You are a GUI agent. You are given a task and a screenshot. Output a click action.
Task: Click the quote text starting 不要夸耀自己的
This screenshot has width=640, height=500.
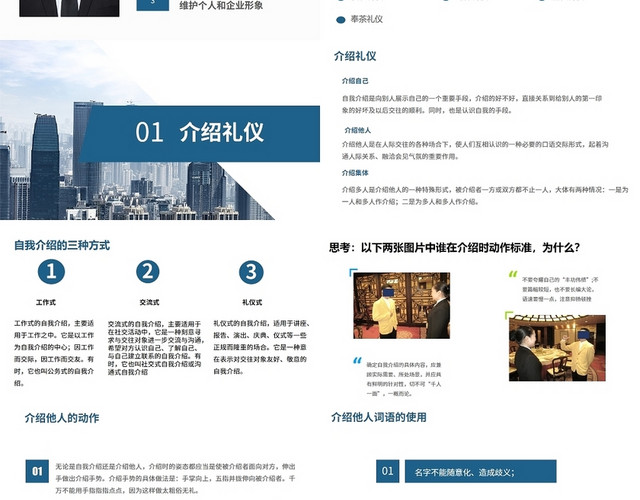tap(560, 289)
